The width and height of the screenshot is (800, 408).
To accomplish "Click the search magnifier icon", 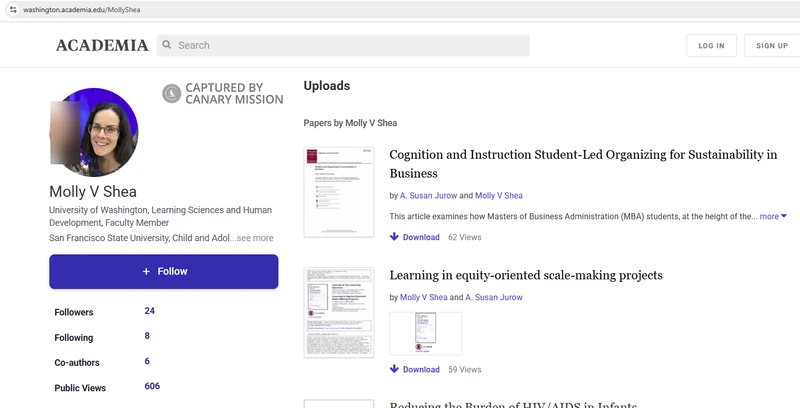I will 167,45.
